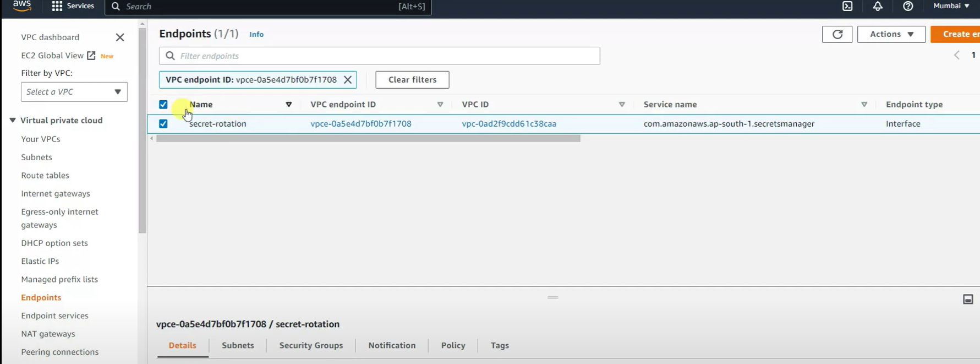Sort by Service name column
Screen dimensions: 980x364
(864, 105)
